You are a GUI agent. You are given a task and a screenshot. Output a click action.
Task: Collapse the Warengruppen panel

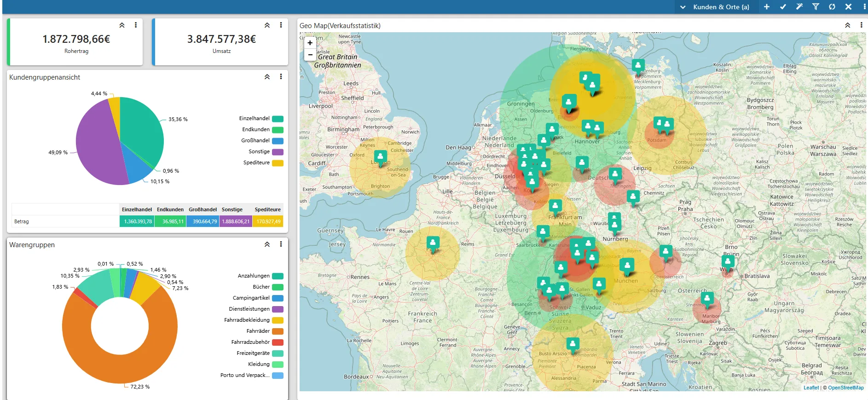(267, 244)
